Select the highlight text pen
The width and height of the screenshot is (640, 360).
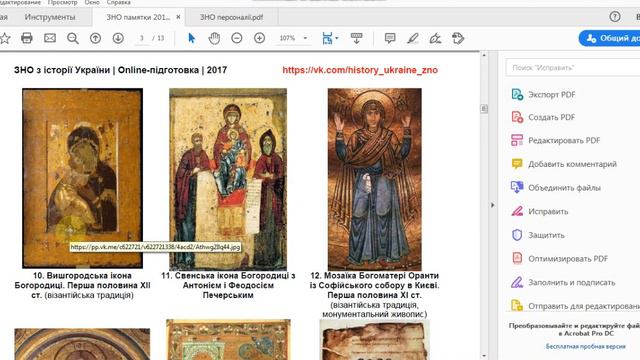tap(413, 38)
